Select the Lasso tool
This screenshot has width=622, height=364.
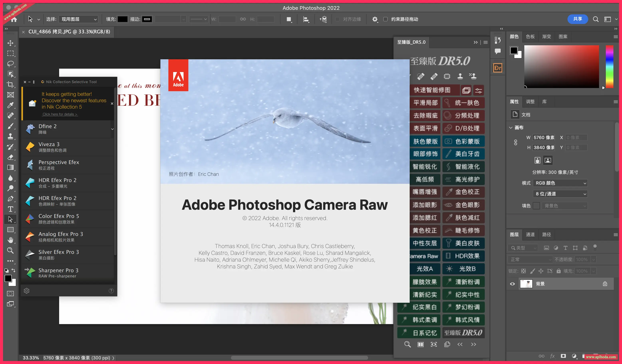click(10, 64)
